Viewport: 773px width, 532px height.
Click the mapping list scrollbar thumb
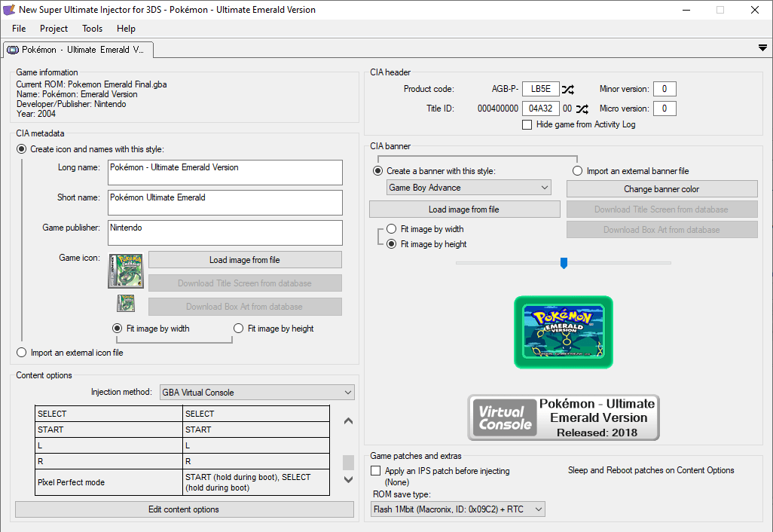pyautogui.click(x=349, y=462)
